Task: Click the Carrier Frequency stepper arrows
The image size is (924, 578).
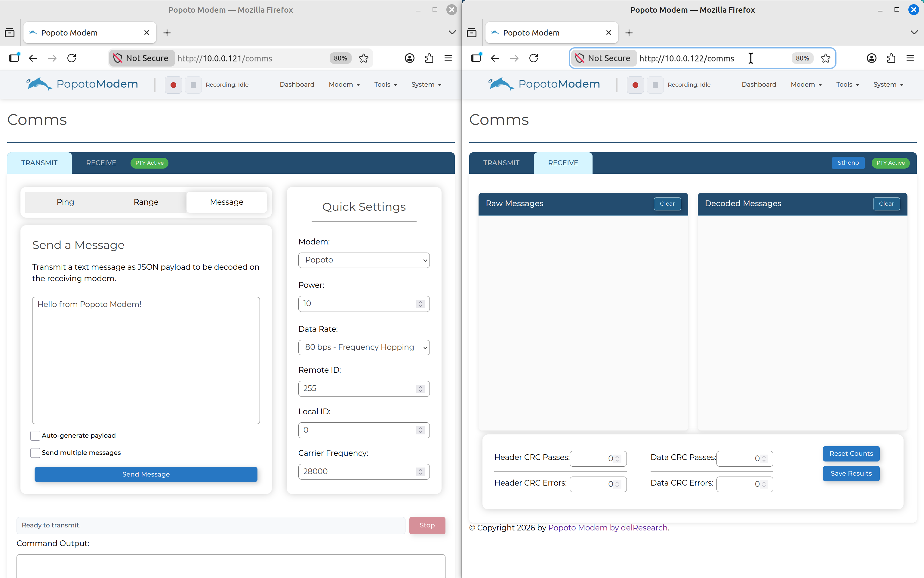Action: (420, 472)
